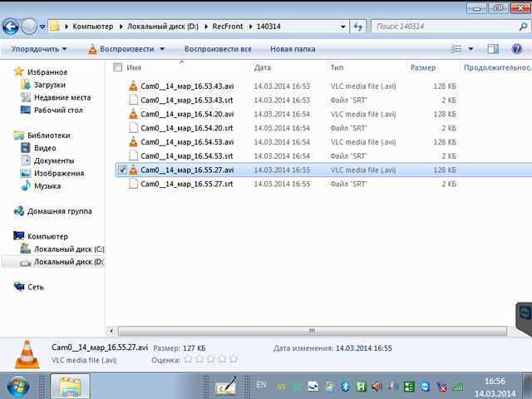
Task: Click the Bluetooth tray icon
Action: (x=345, y=387)
